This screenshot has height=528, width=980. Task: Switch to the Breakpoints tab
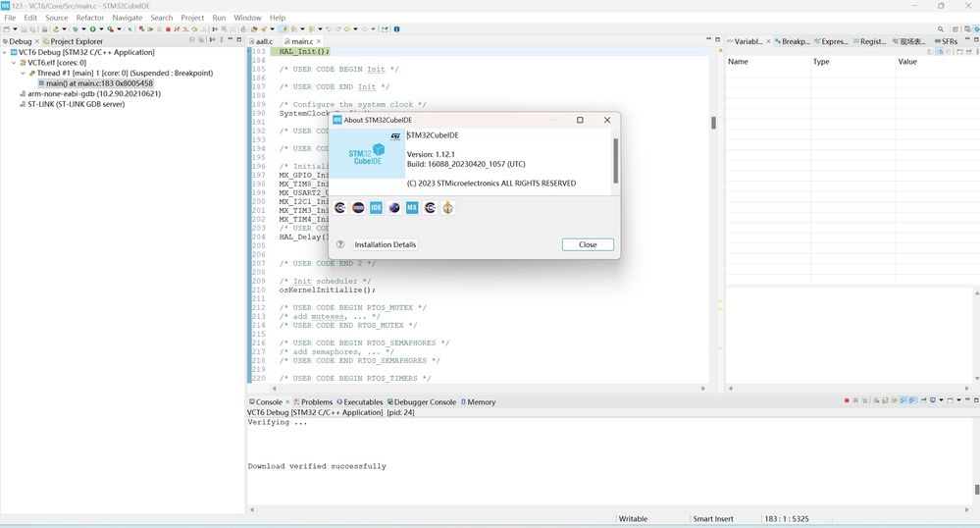tap(792, 41)
